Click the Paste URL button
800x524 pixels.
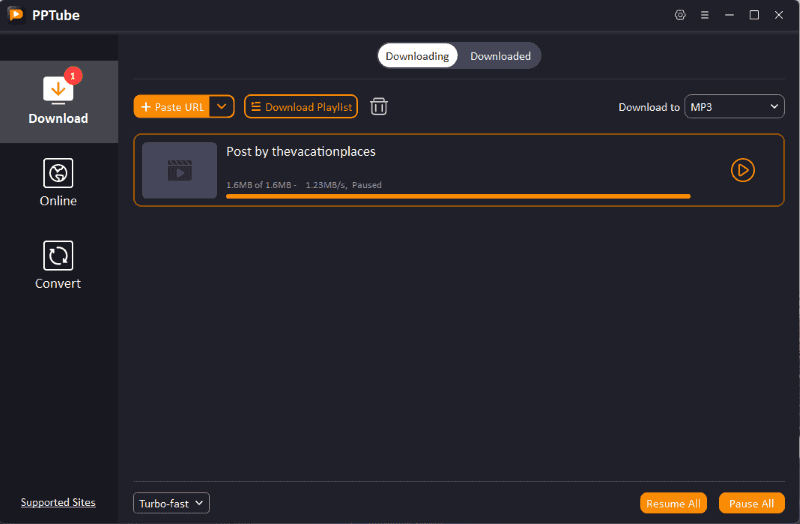(x=172, y=107)
